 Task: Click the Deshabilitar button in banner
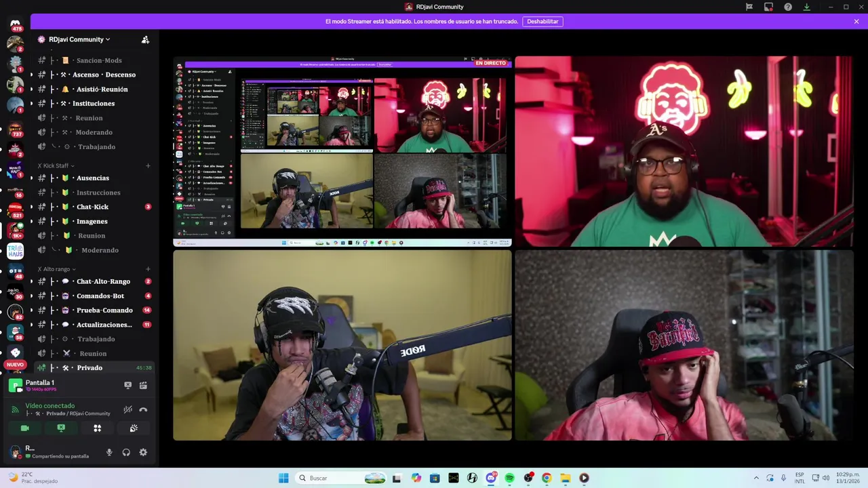(x=542, y=21)
